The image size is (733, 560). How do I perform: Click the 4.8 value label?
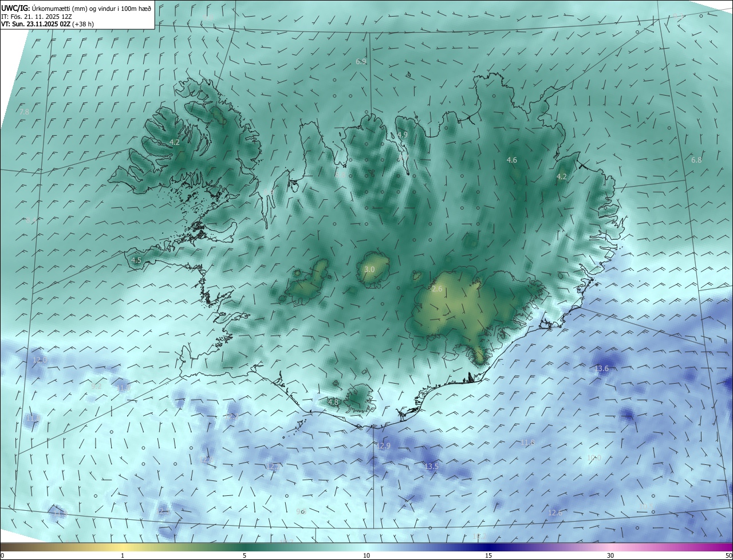click(x=333, y=403)
